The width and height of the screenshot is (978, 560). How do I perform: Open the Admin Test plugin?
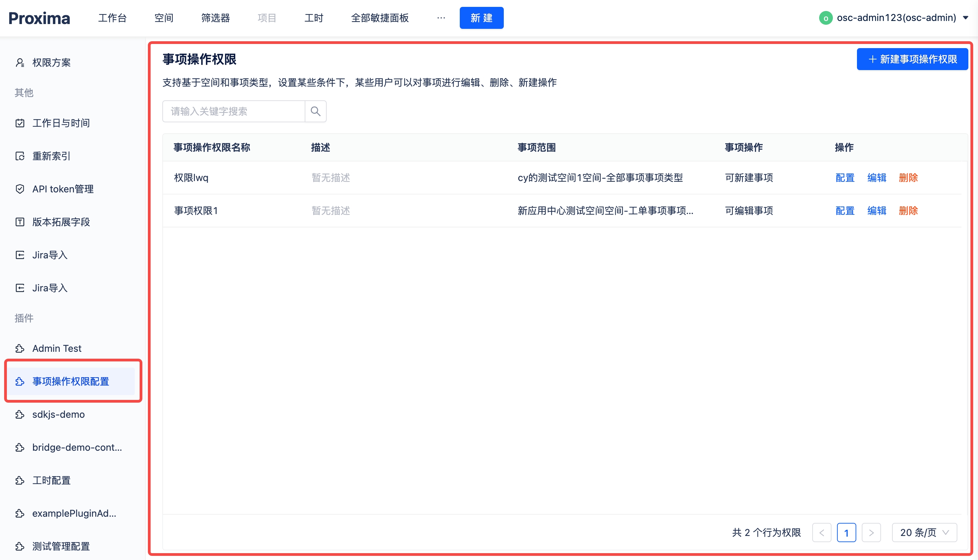57,348
